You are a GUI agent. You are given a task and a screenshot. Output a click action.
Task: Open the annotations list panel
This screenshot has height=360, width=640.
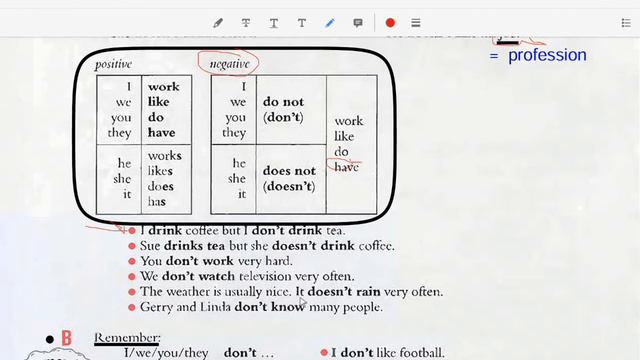[626, 23]
